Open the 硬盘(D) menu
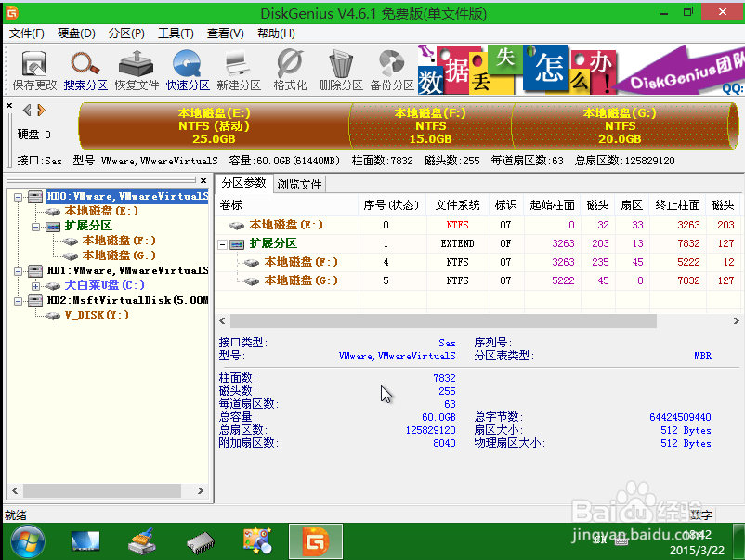Viewport: 745px width, 560px height. tap(76, 33)
